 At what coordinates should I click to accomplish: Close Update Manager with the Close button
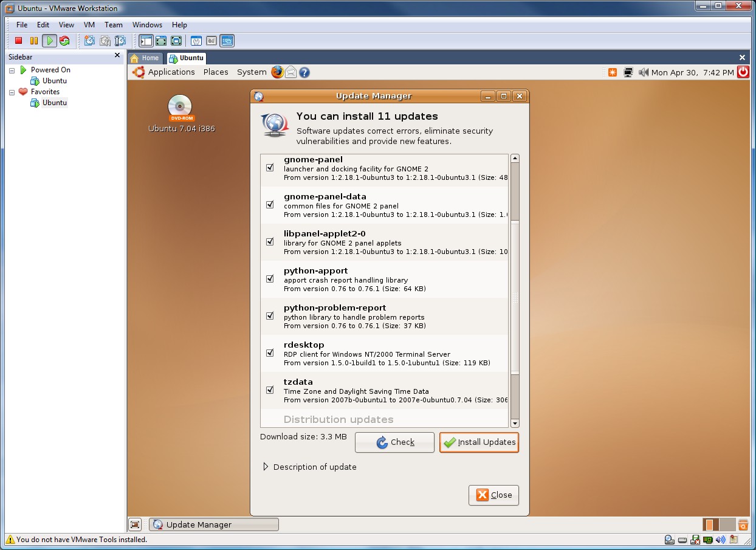(x=493, y=495)
